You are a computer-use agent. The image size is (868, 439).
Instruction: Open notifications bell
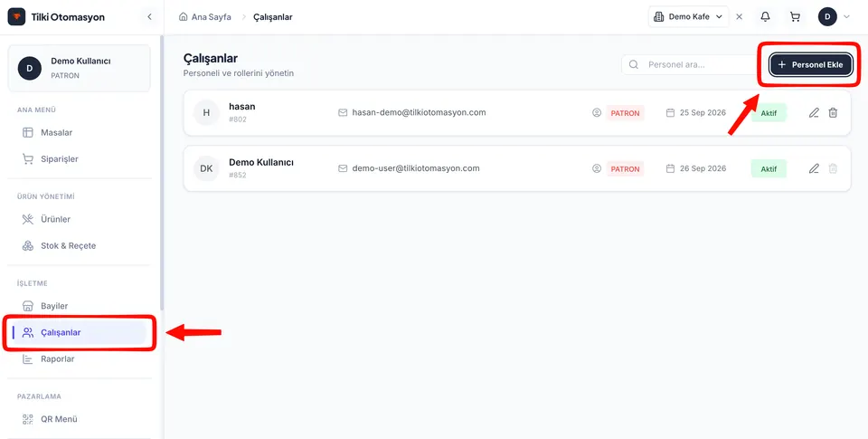[x=765, y=16]
